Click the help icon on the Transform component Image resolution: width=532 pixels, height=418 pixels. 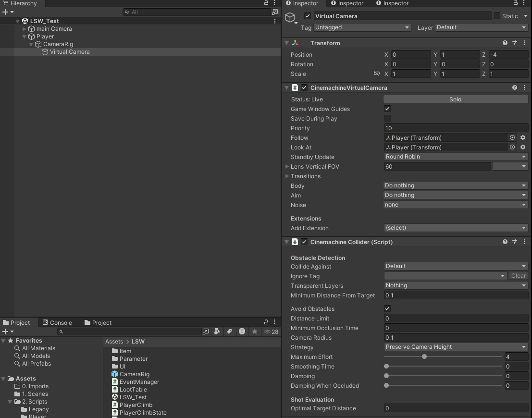coord(505,43)
